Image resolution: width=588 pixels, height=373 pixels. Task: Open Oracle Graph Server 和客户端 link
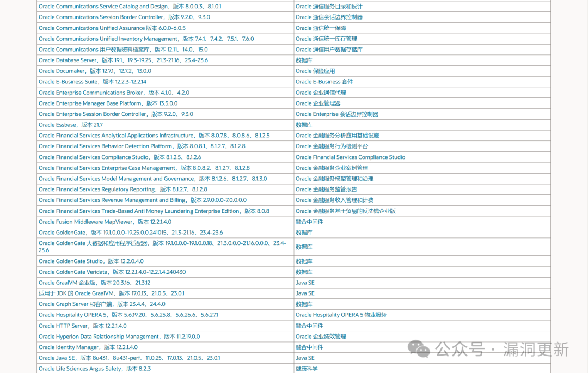[102, 304]
